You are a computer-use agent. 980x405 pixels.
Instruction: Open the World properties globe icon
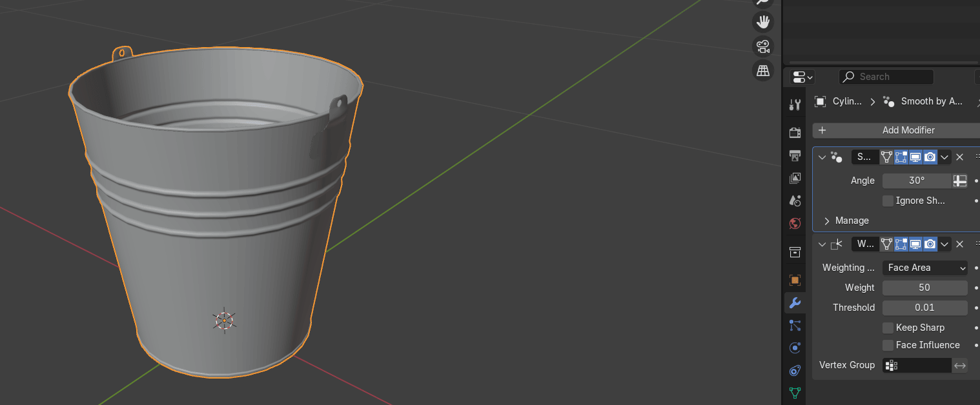795,224
